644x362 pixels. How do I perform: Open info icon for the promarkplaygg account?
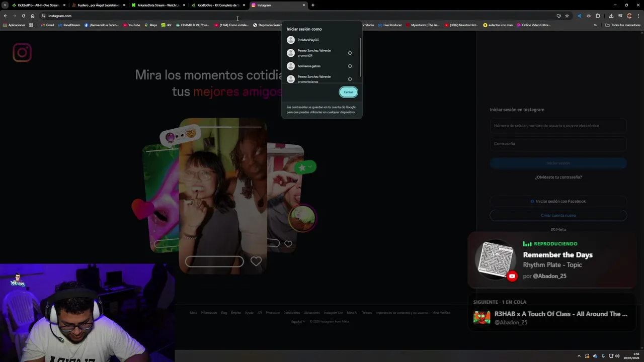click(350, 79)
